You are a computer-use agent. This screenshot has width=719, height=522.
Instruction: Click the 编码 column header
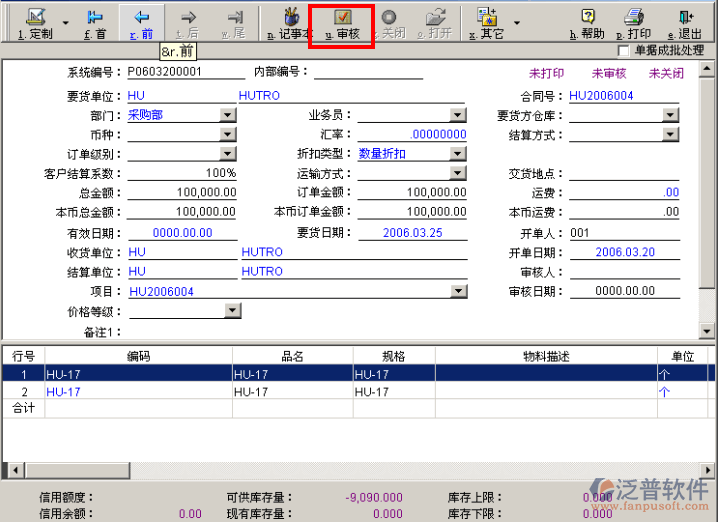(138, 356)
